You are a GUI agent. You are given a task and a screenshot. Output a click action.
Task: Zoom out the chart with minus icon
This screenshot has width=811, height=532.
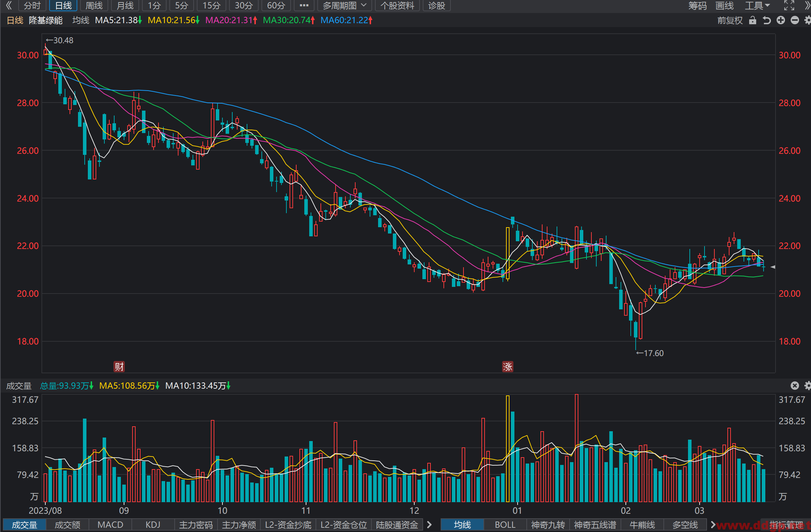[x=795, y=20]
